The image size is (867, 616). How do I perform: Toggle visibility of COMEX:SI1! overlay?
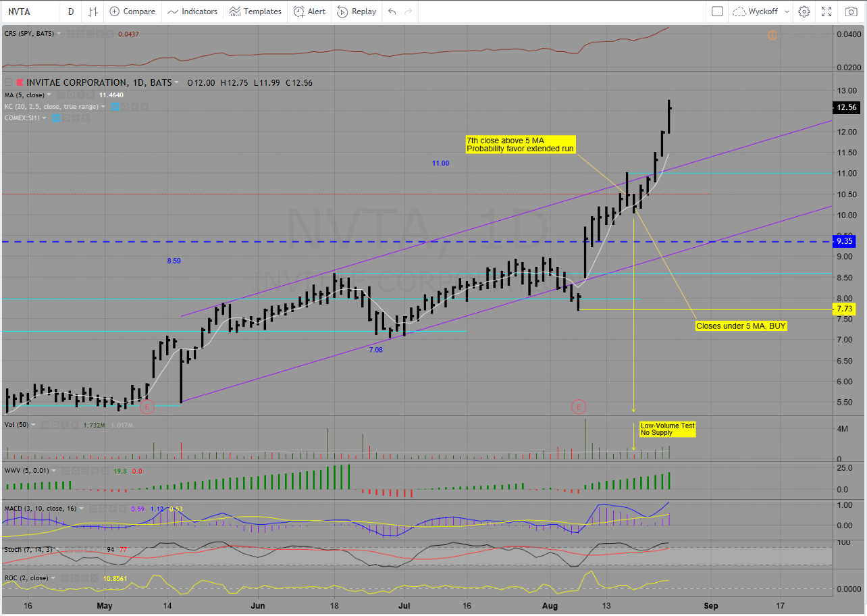pyautogui.click(x=57, y=118)
